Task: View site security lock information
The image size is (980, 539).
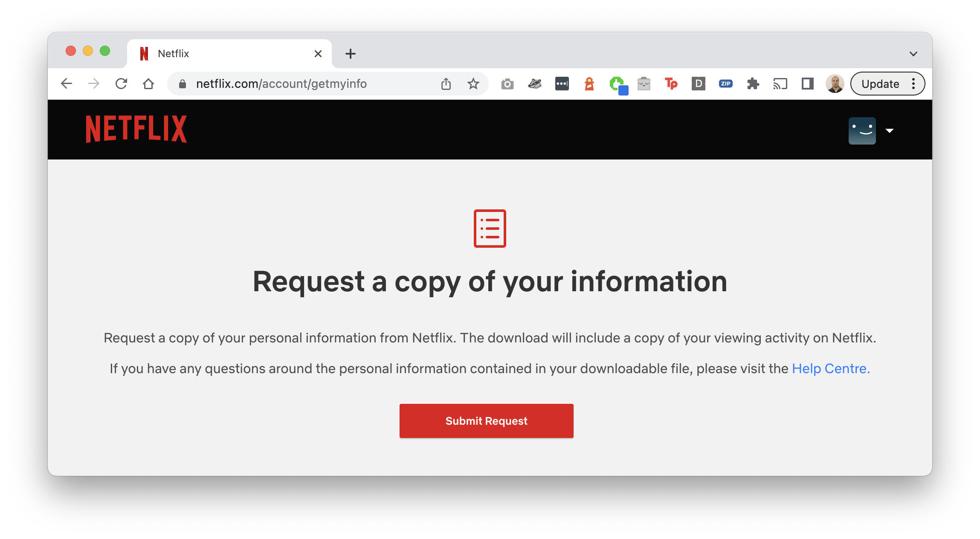Action: coord(183,84)
